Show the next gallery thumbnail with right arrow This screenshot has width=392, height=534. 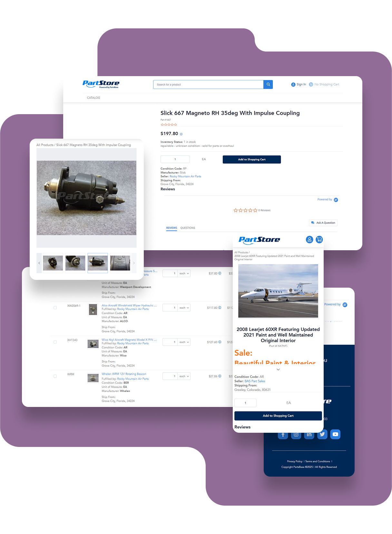[134, 263]
